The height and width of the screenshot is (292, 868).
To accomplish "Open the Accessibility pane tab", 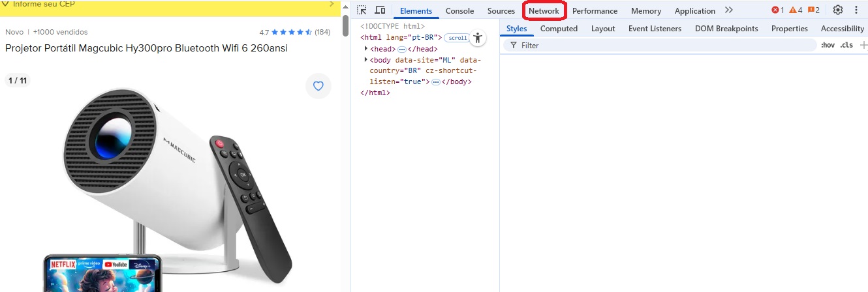I will tap(842, 29).
